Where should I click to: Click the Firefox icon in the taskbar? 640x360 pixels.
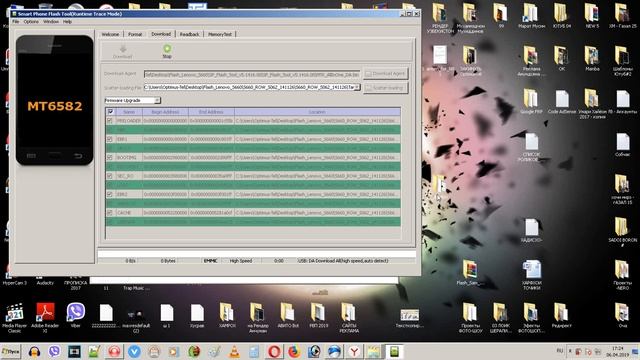tap(294, 352)
